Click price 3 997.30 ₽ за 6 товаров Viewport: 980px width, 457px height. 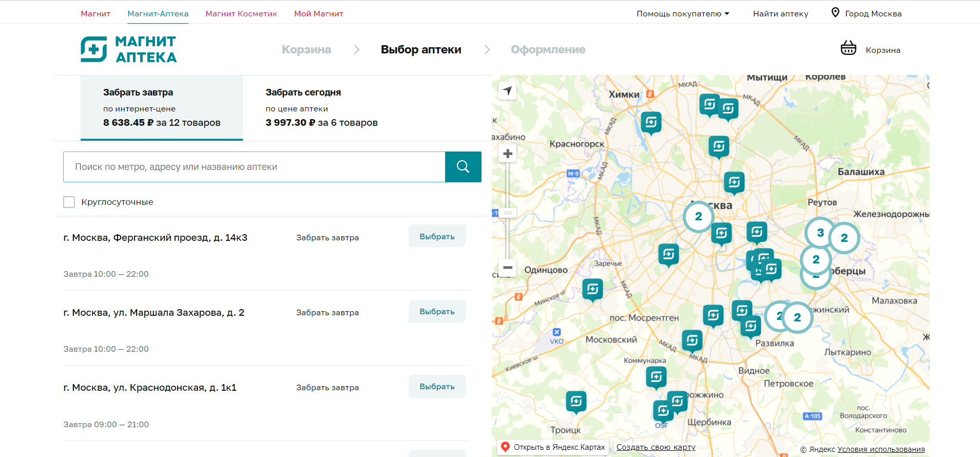pos(322,123)
